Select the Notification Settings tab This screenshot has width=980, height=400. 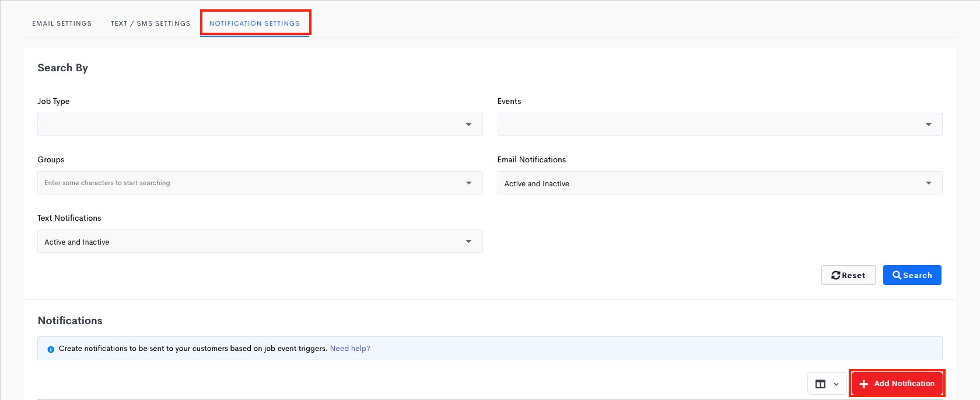[254, 23]
